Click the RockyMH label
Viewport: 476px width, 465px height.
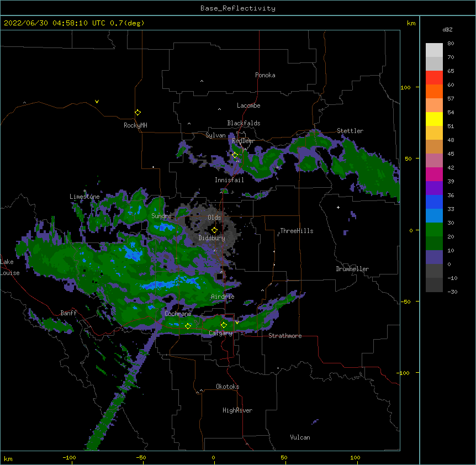coord(135,125)
